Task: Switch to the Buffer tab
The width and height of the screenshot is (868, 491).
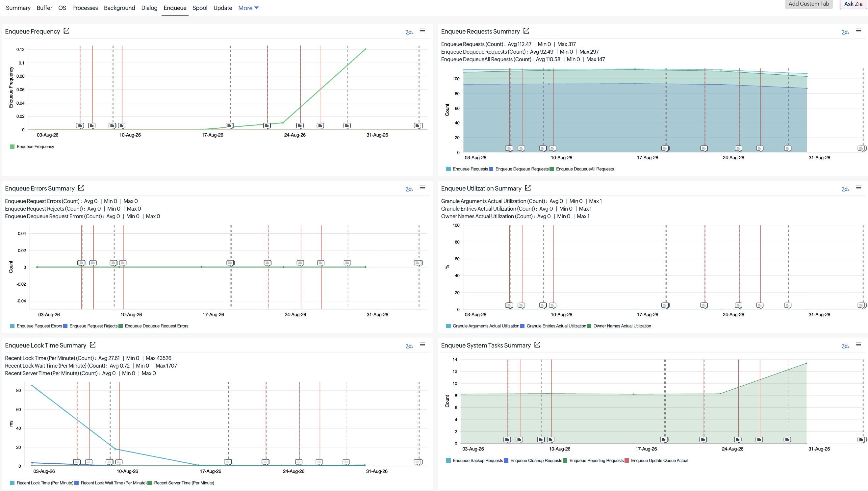Action: tap(44, 8)
